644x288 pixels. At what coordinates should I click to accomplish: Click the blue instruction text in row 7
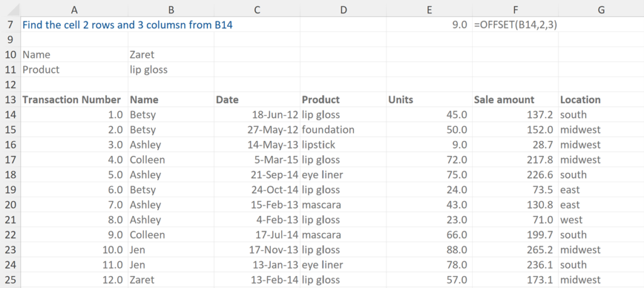click(x=131, y=25)
